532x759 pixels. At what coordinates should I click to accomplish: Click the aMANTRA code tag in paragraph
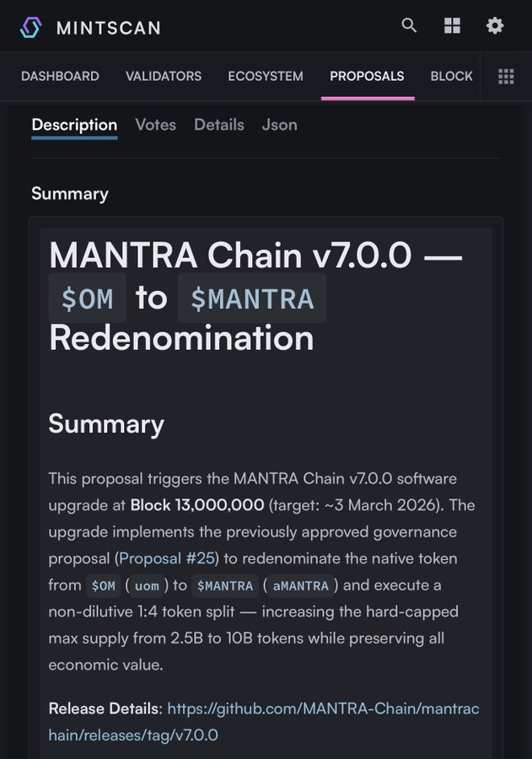tap(299, 585)
